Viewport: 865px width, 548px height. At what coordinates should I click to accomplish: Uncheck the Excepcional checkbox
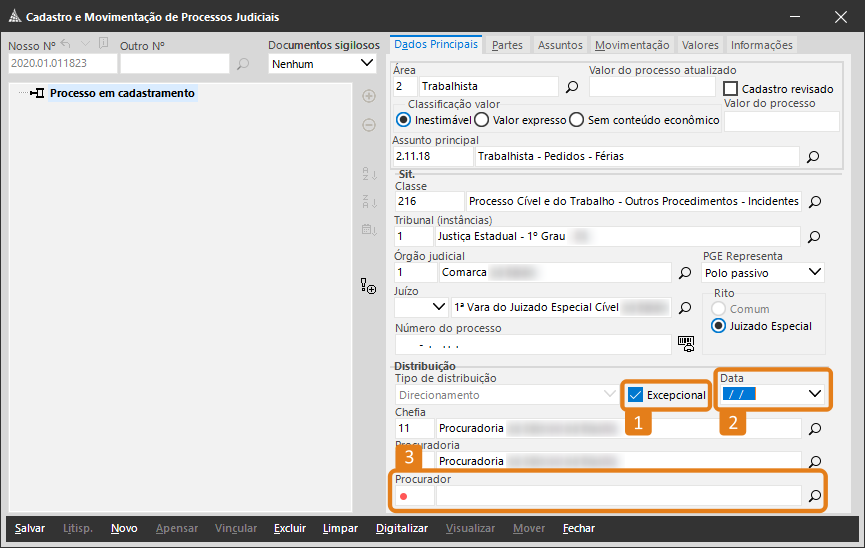click(x=636, y=395)
